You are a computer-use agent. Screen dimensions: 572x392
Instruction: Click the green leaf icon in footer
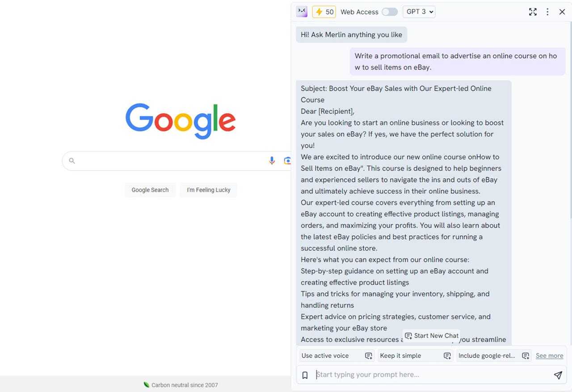(x=146, y=385)
